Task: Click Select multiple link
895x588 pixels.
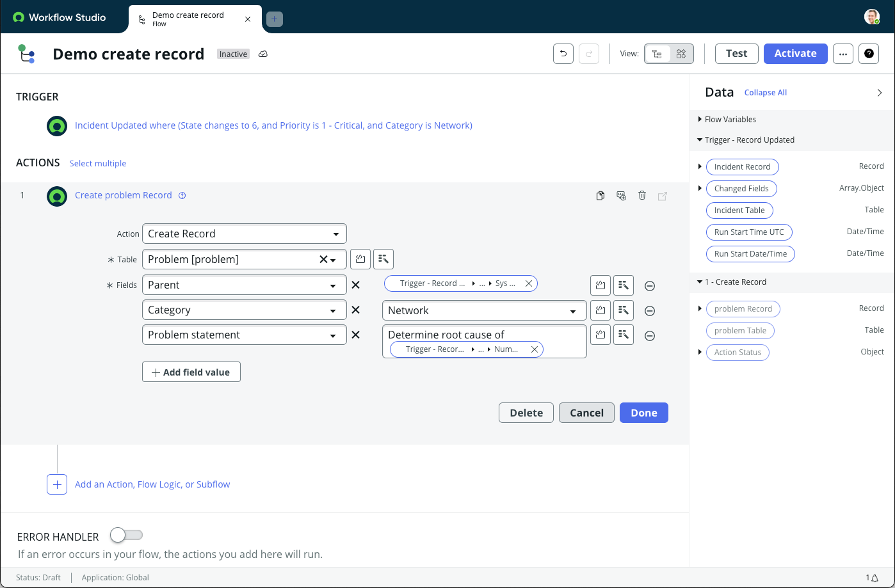Action: click(x=98, y=164)
